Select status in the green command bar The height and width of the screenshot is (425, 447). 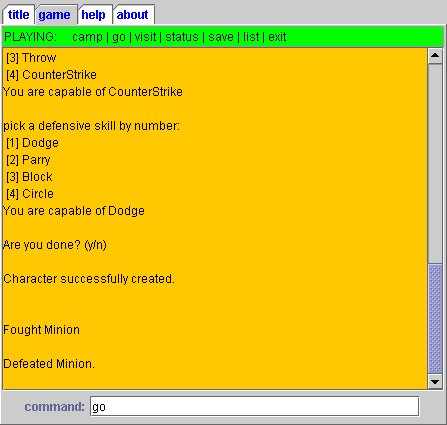(182, 37)
